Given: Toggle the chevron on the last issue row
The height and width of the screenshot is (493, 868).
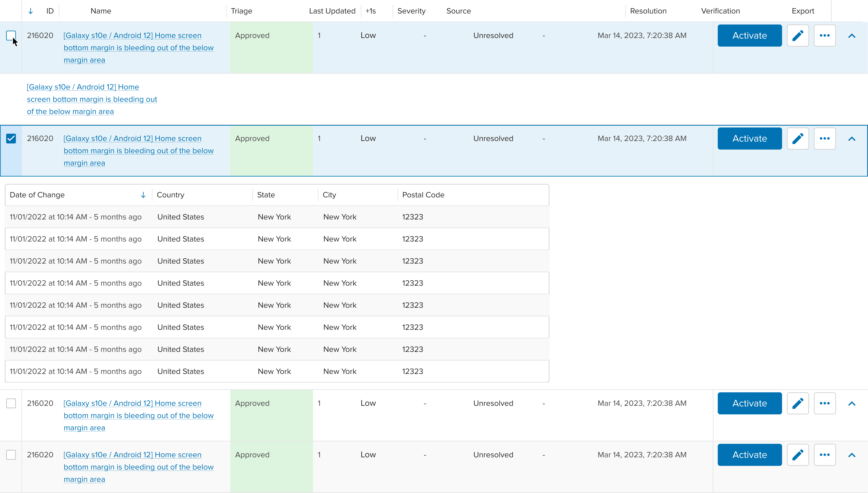Looking at the screenshot, I should coord(852,455).
